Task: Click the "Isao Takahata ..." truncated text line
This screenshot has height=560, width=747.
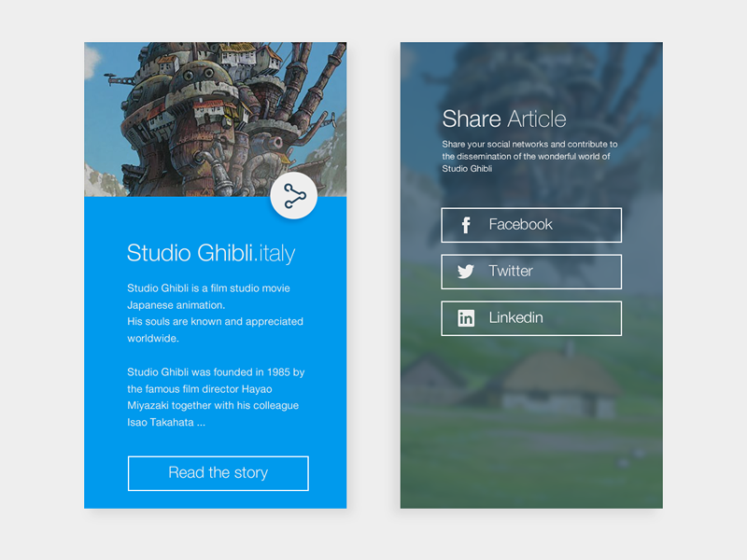Action: click(x=166, y=422)
